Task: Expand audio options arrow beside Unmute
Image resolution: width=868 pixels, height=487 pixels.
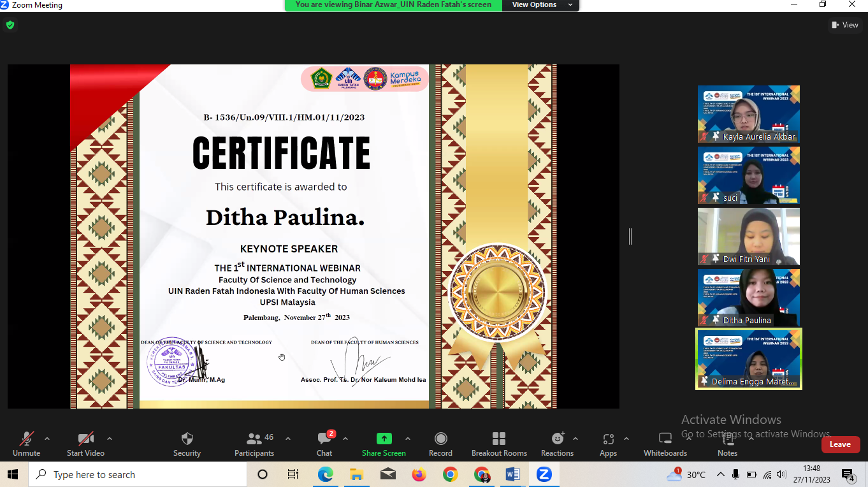Action: [x=47, y=439]
